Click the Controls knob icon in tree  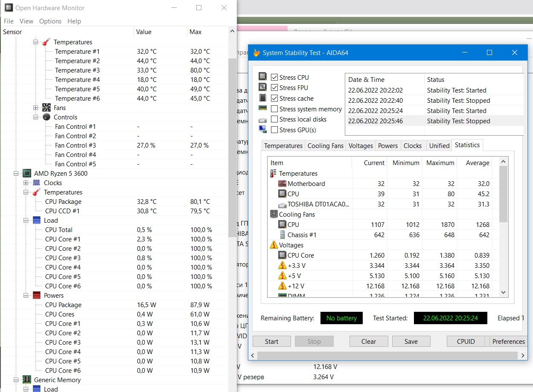[x=46, y=117]
